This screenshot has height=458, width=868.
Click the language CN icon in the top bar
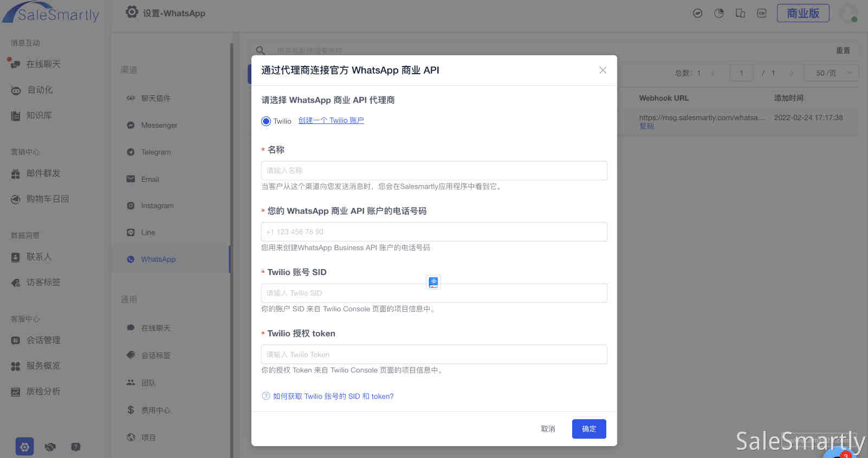762,13
